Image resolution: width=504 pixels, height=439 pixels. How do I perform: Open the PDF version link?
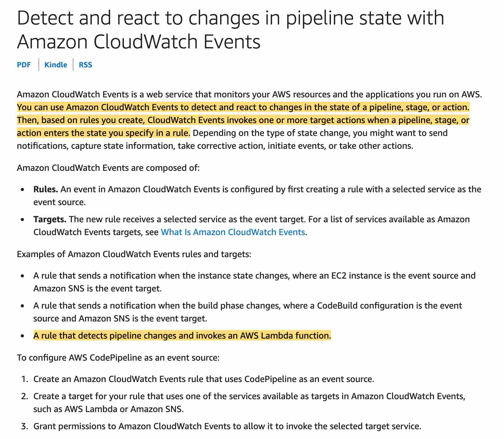point(24,65)
